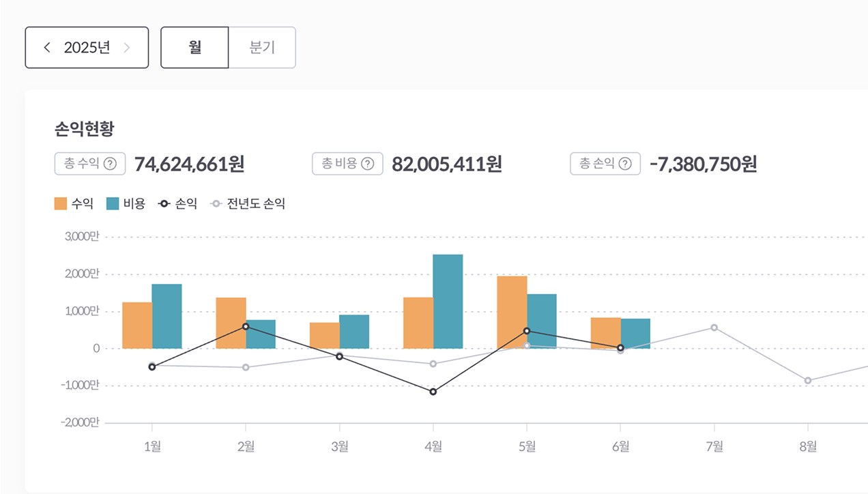
Task: Click June orange 수익 bar
Action: (x=606, y=334)
